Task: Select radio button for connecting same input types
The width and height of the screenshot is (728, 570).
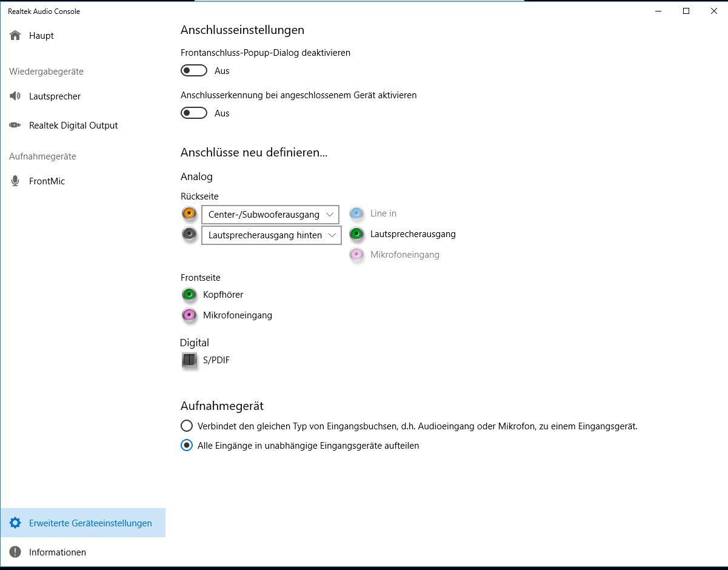Action: click(186, 426)
